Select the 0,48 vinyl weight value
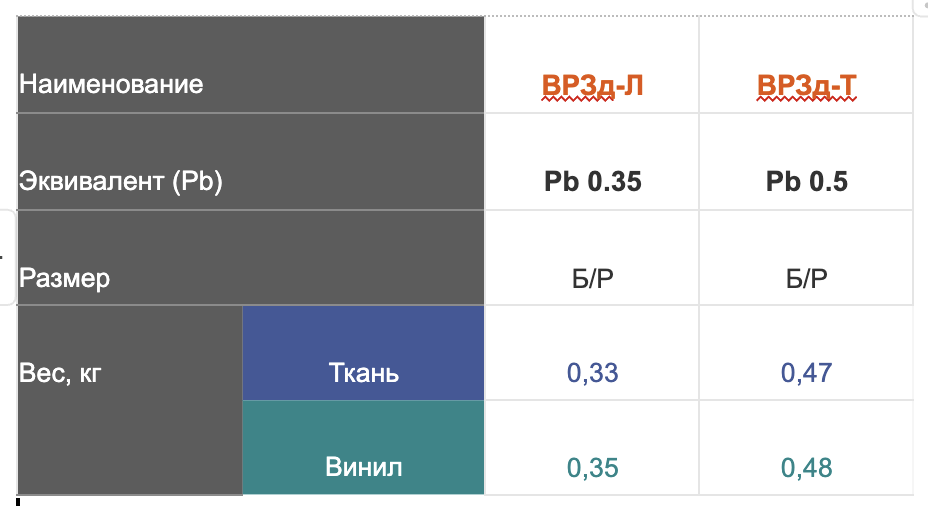The image size is (928, 506). (x=806, y=468)
